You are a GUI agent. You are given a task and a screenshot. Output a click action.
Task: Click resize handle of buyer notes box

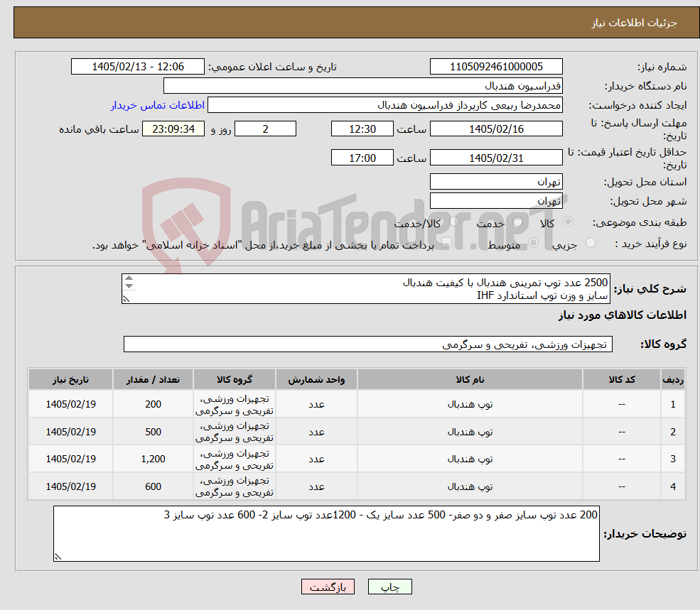58,557
